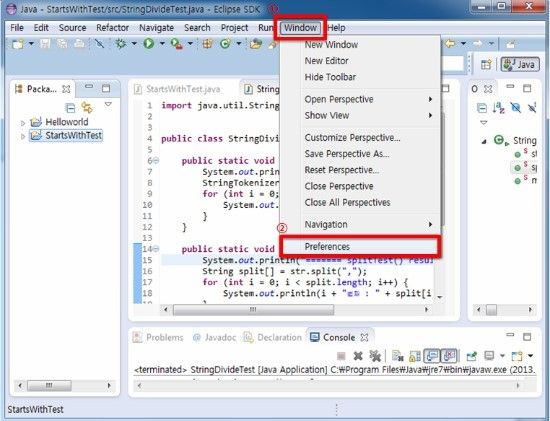This screenshot has height=421, width=550.
Task: Click the New wizard toolbar icon
Action: 18,44
